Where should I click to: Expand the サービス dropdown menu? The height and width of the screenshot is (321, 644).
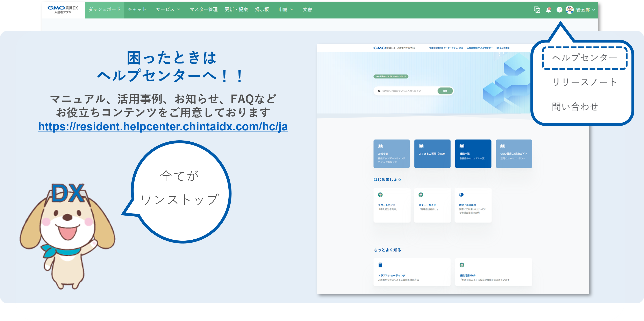pyautogui.click(x=168, y=9)
